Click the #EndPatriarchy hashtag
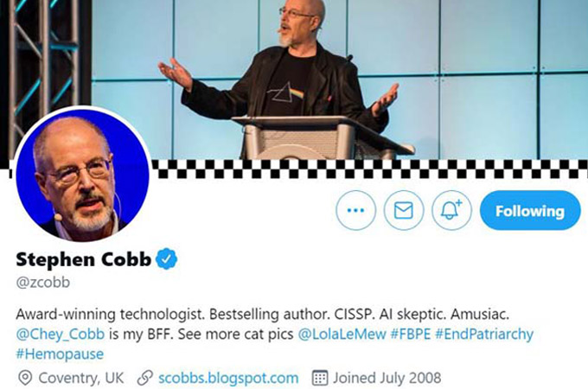This screenshot has width=588, height=389. 484,334
